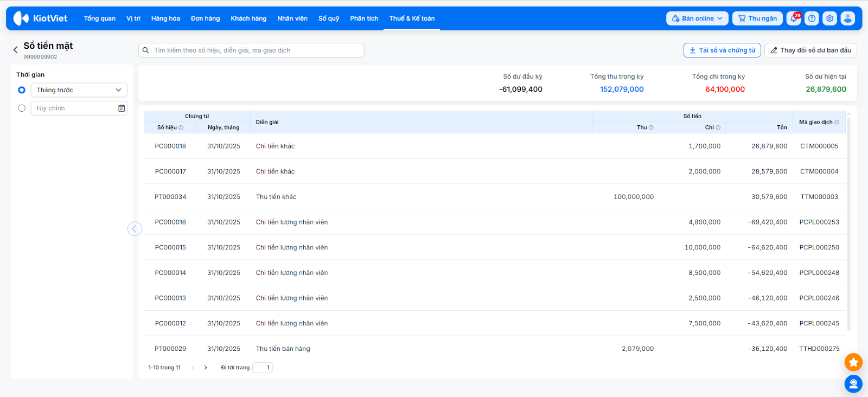Click Thay đổi số dư ban đầu button
The width and height of the screenshot is (868, 397).
810,50
